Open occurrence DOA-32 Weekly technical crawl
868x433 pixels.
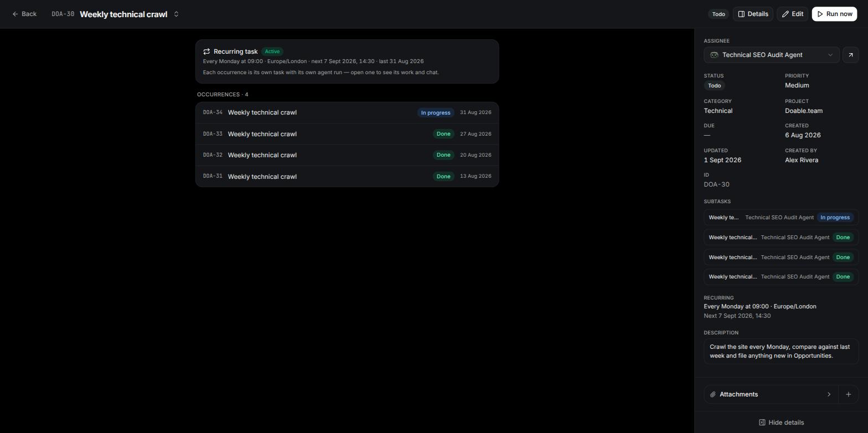click(x=347, y=155)
